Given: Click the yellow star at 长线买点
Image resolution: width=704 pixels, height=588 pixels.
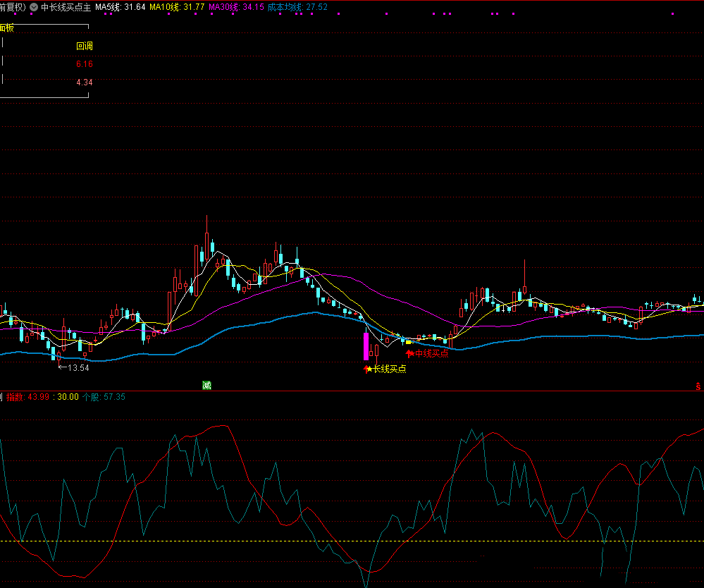Looking at the screenshot, I should 369,369.
